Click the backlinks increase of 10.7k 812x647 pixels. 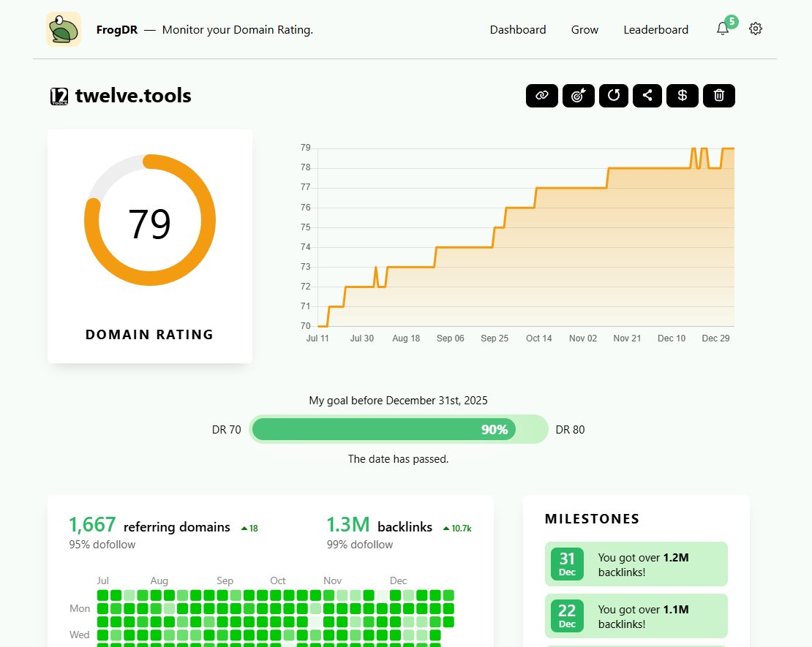pos(457,529)
